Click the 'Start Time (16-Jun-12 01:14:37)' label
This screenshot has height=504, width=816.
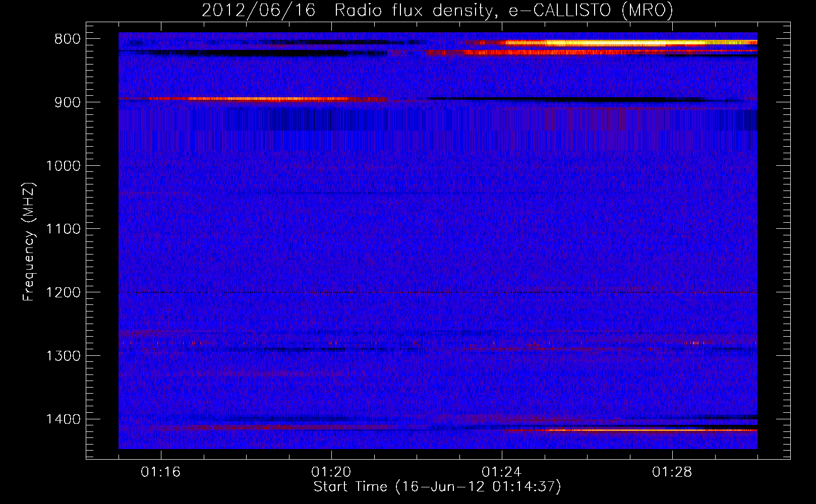click(x=437, y=487)
